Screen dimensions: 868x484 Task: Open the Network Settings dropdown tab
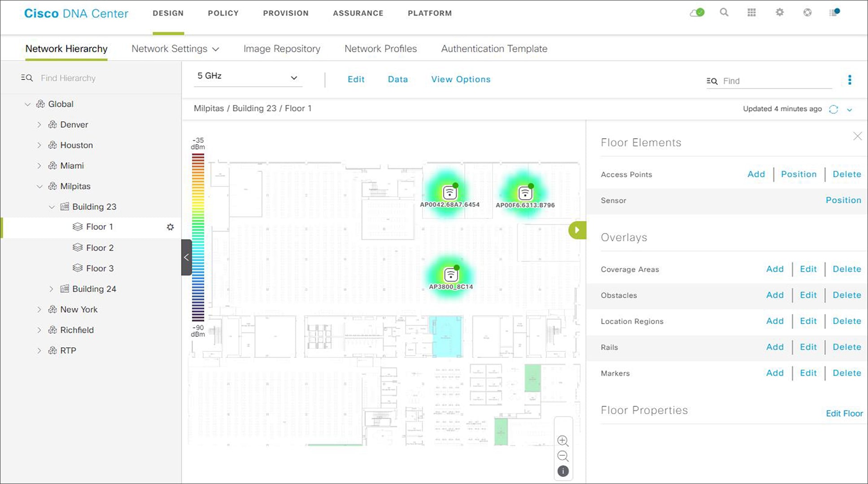pos(175,49)
